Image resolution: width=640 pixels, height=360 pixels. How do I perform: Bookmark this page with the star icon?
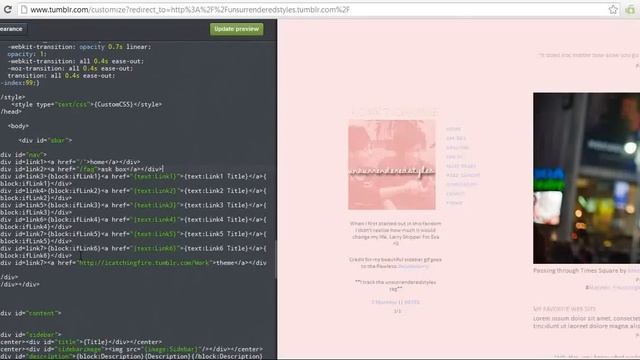click(x=613, y=9)
